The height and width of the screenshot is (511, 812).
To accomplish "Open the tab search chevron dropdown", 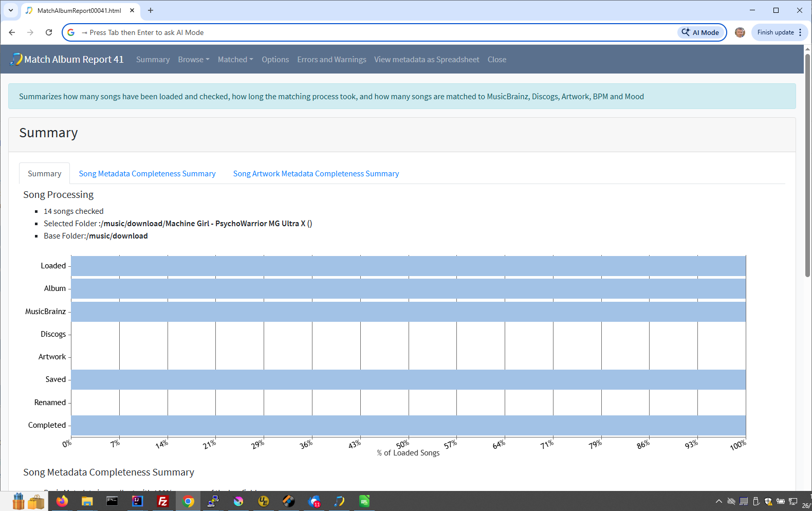I will tap(10, 10).
